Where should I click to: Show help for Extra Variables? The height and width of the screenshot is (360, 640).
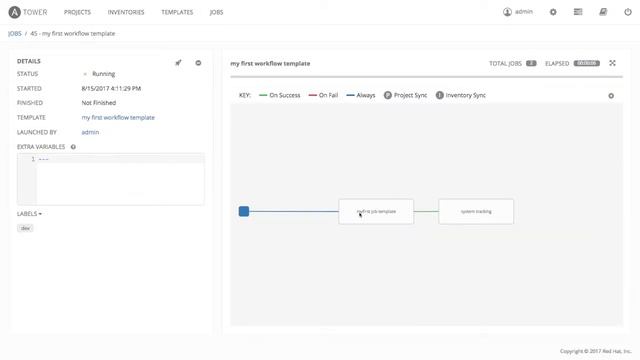coord(73,147)
